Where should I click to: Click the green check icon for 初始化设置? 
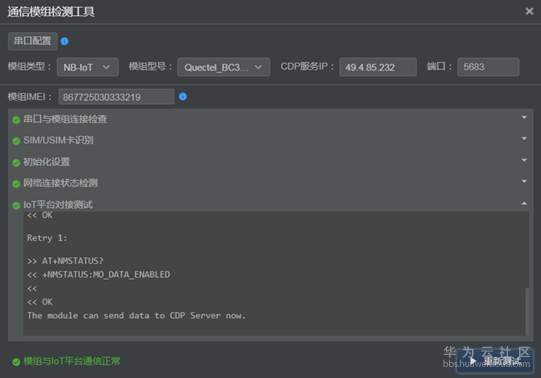[16, 163]
